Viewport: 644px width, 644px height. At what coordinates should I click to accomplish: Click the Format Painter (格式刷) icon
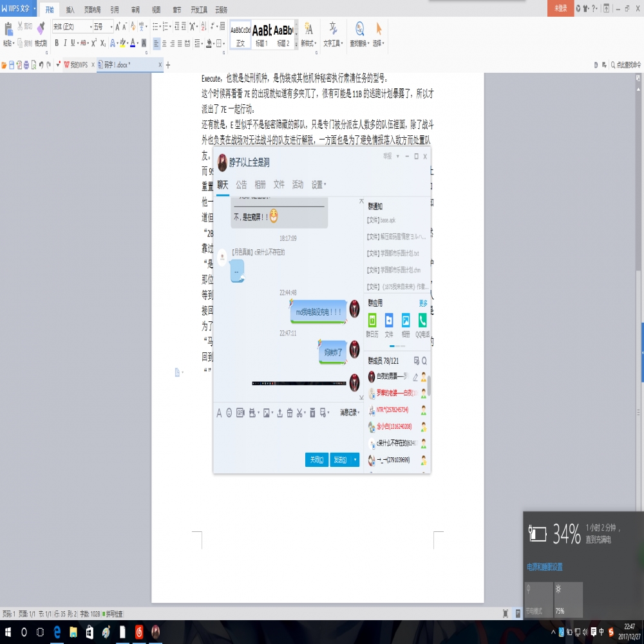pyautogui.click(x=41, y=32)
